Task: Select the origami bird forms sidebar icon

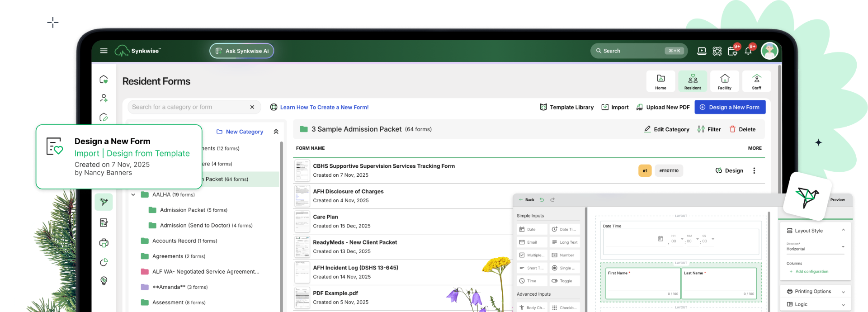Action: [104, 202]
